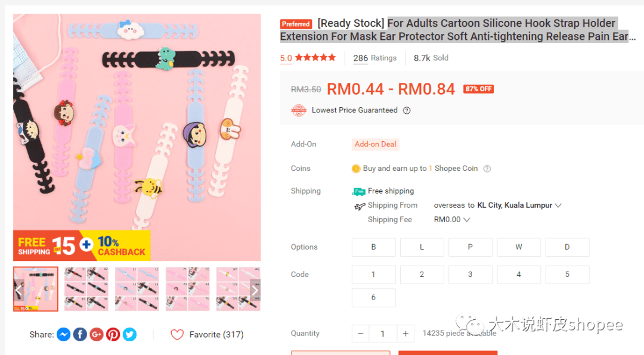Screen dimensions: 644x355
Task: Expand the KL City, Kuala Lumpur destination dropdown
Action: [558, 205]
